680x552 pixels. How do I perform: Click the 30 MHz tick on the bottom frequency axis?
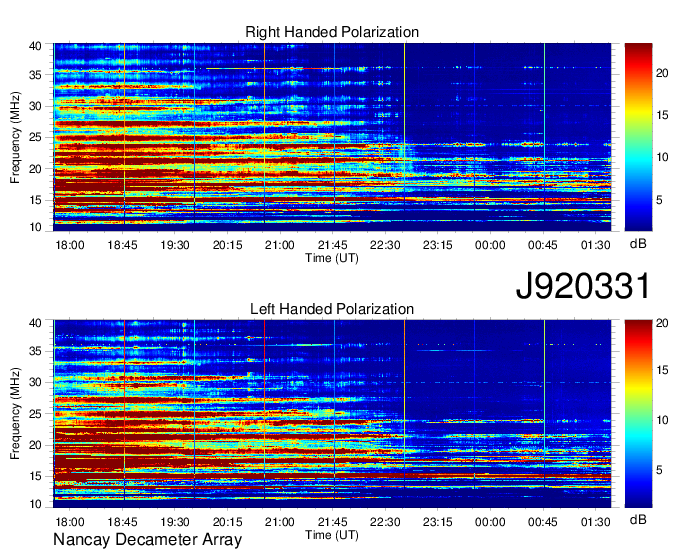pyautogui.click(x=36, y=382)
